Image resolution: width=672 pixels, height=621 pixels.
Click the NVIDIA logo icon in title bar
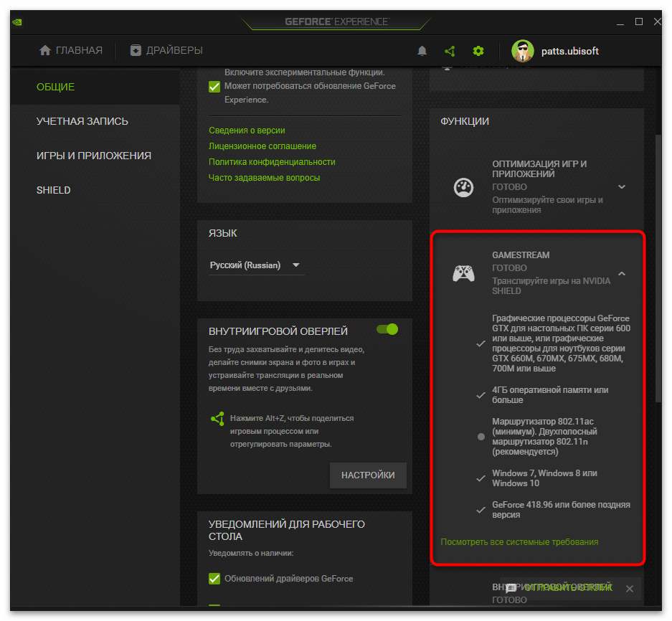(x=16, y=22)
